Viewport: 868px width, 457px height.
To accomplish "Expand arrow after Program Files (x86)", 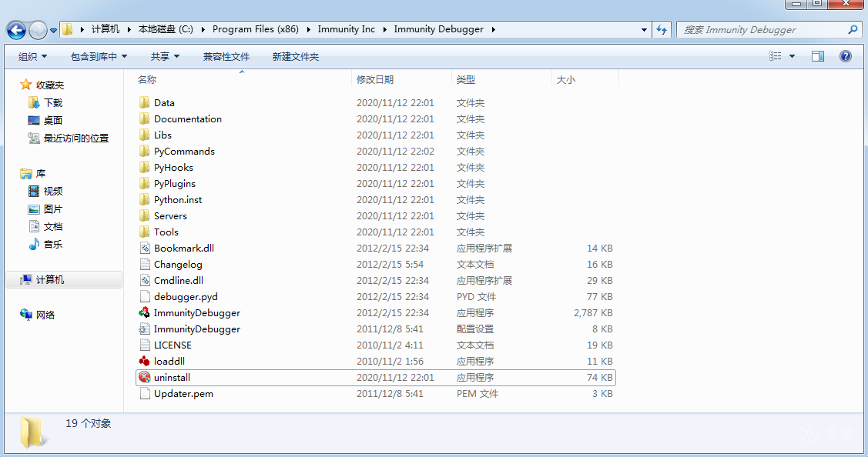I will click(308, 29).
